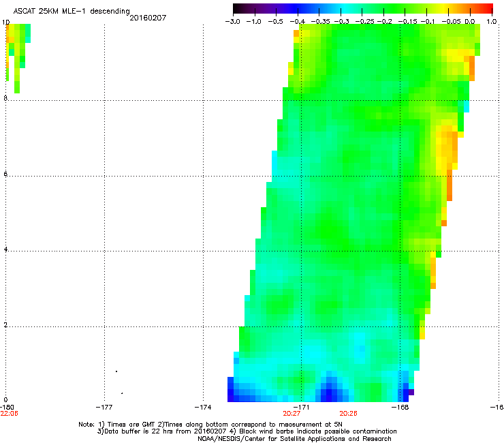The image size is (504, 443).
Task: Click the latitude axis label 10
Action: (x=5, y=22)
